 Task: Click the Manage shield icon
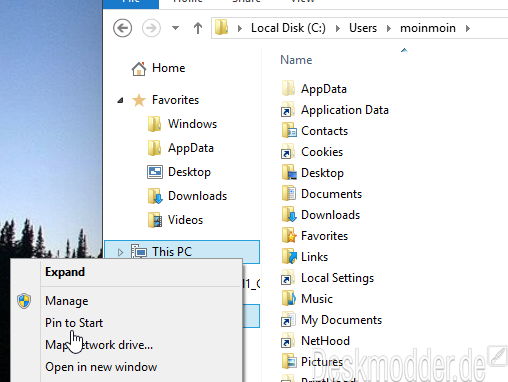coord(24,301)
